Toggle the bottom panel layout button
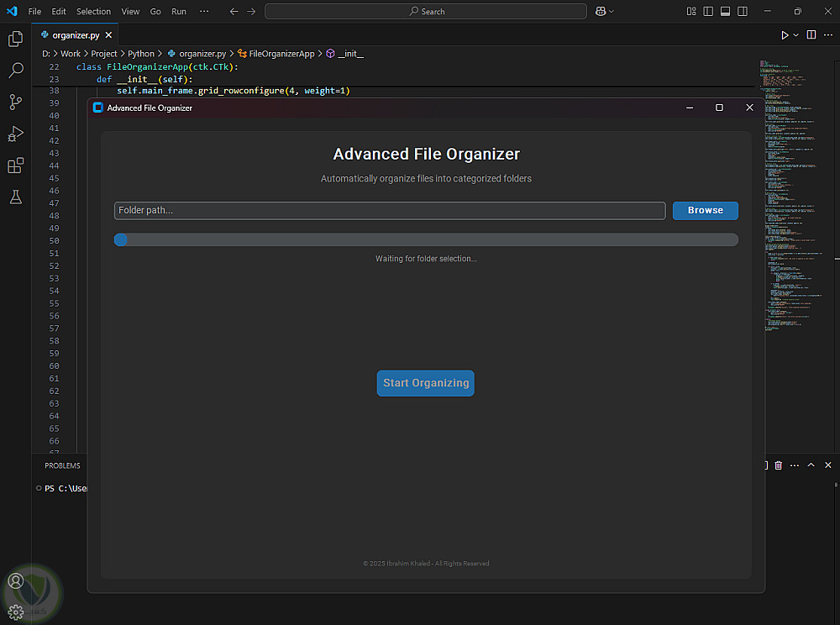840x625 pixels. [724, 12]
